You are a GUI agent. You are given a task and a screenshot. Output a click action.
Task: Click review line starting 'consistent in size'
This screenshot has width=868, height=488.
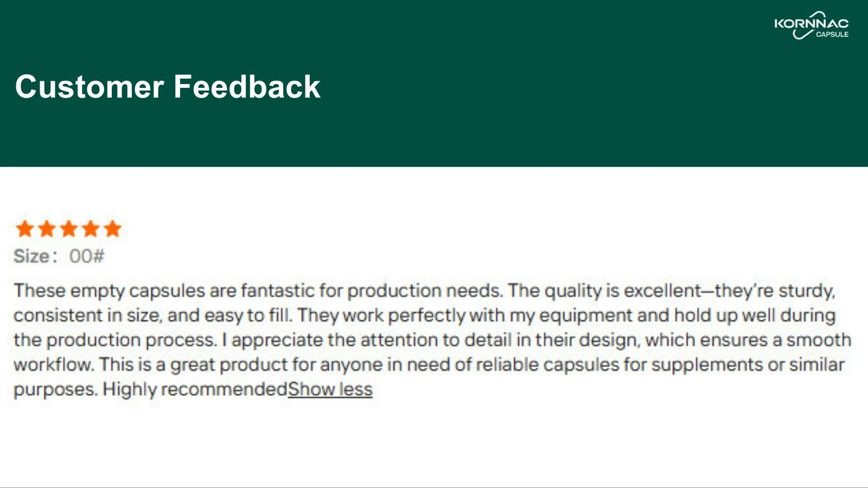tap(424, 315)
